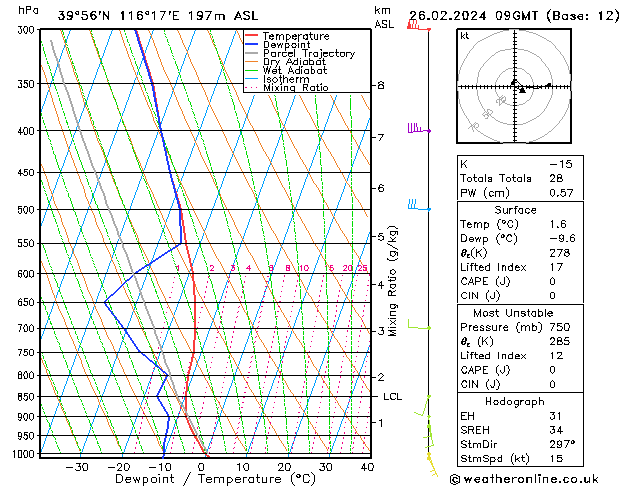This screenshot has width=629, height=486.
Task: Click the date '26.02.2024 09GMT (Base: 12)'
Action: [x=514, y=16]
